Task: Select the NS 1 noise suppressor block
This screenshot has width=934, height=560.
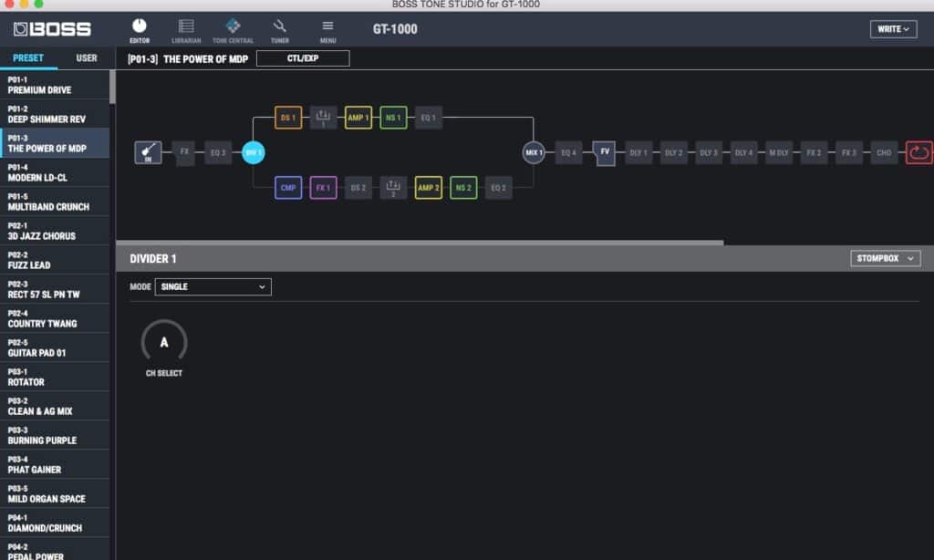Action: [x=393, y=118]
